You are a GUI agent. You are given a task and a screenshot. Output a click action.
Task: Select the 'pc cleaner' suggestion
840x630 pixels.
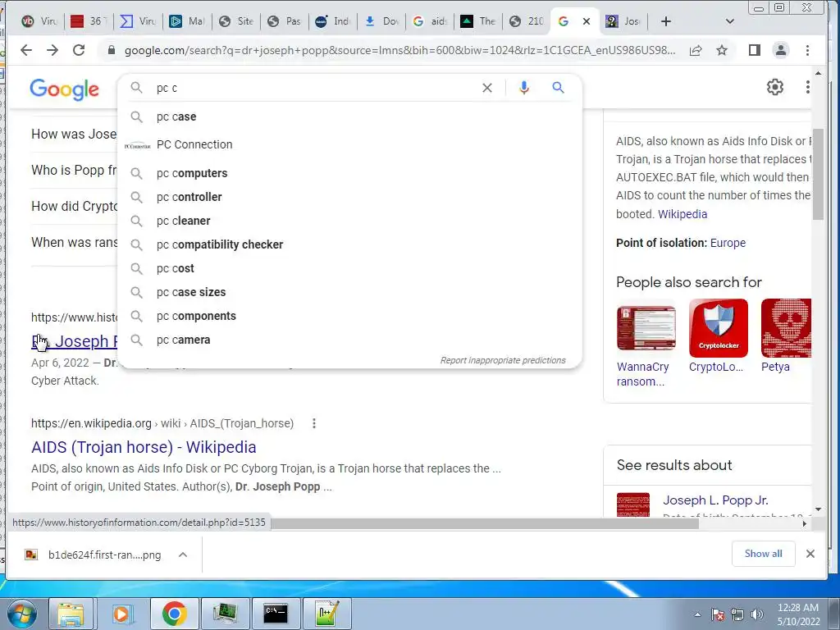(349, 221)
